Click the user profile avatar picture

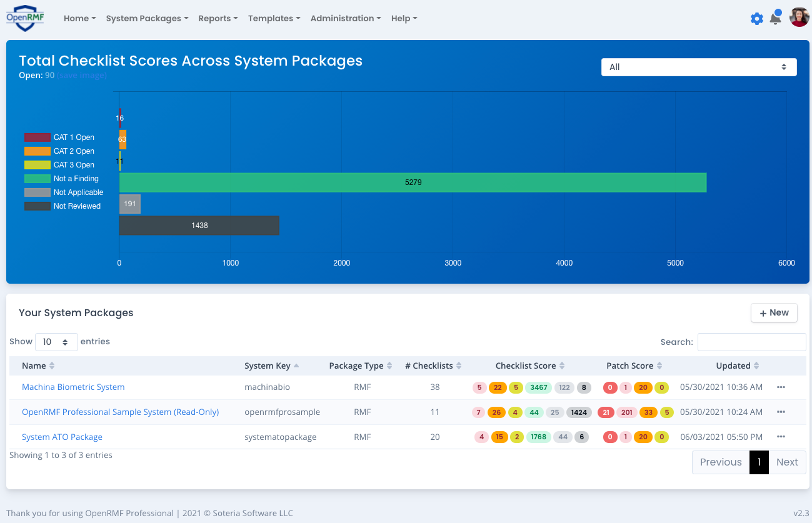pos(799,16)
